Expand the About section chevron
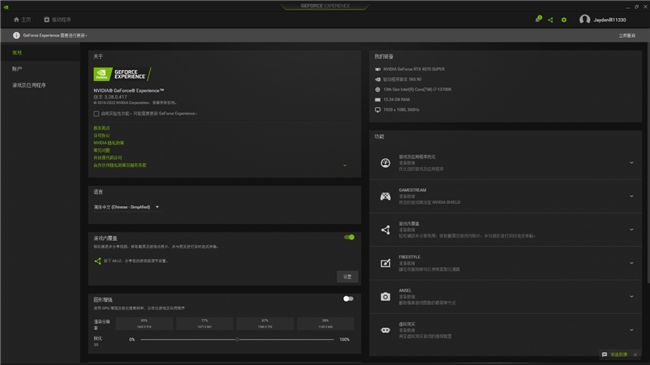Screen dimensions: 650x365 click(345, 165)
